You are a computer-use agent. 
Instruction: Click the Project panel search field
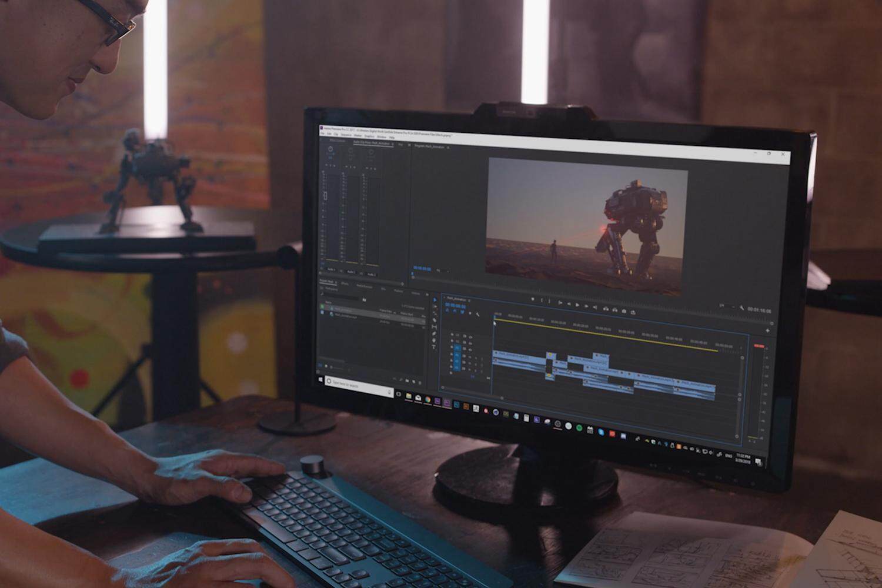(x=340, y=297)
